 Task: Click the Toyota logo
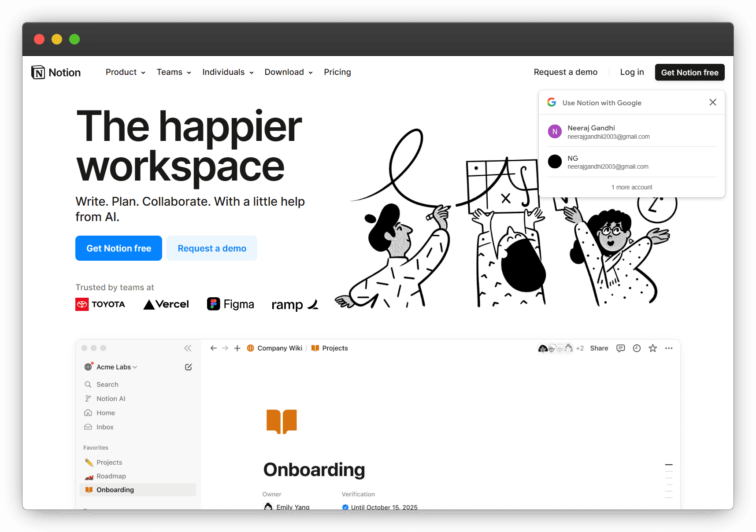100,304
